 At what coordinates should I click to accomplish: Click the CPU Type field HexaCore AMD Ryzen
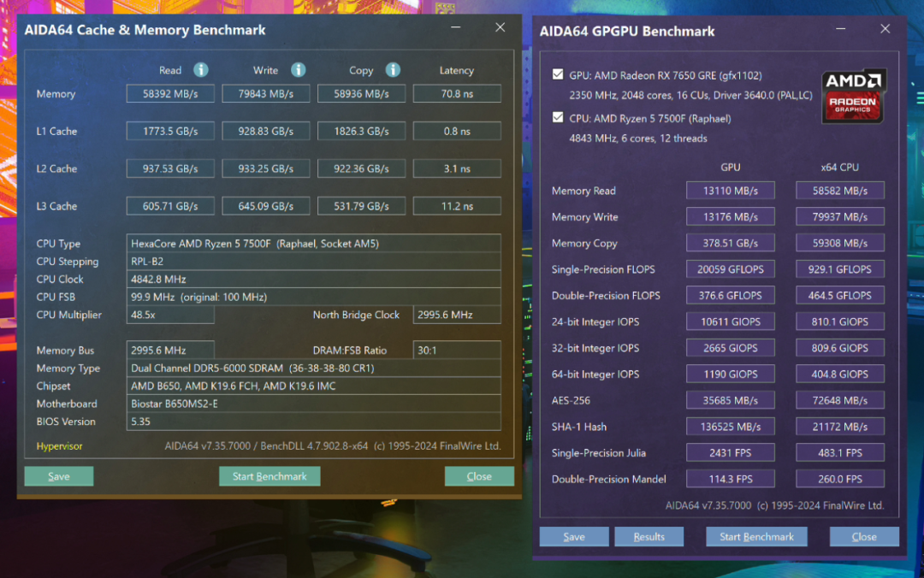313,244
